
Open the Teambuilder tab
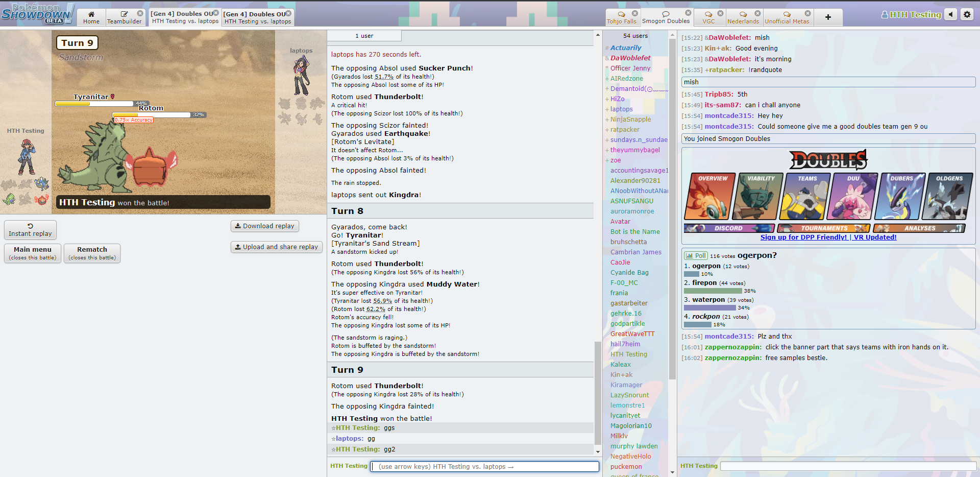(124, 17)
